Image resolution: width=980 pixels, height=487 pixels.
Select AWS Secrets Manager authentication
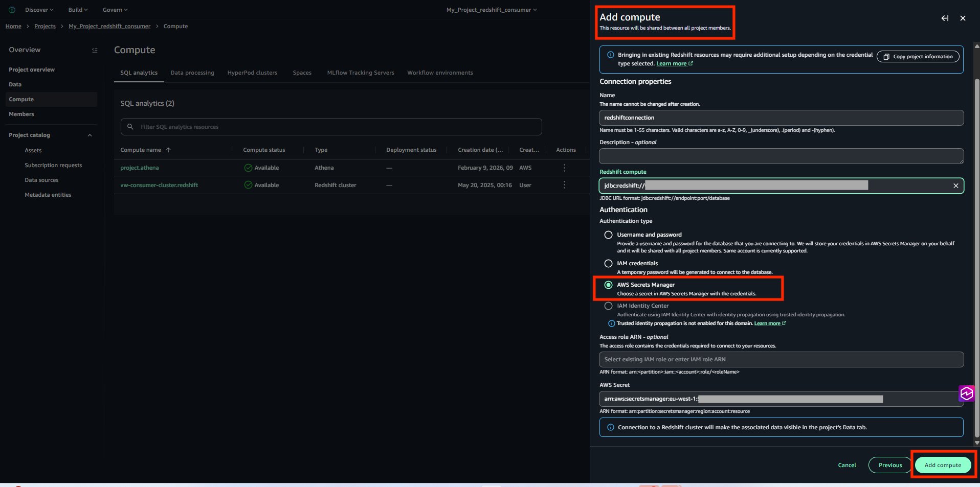(x=608, y=285)
